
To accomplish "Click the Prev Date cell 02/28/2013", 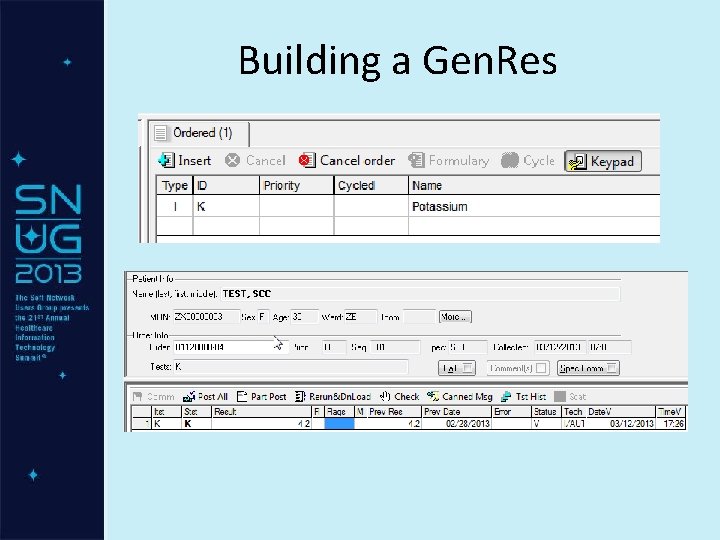I will click(x=456, y=423).
